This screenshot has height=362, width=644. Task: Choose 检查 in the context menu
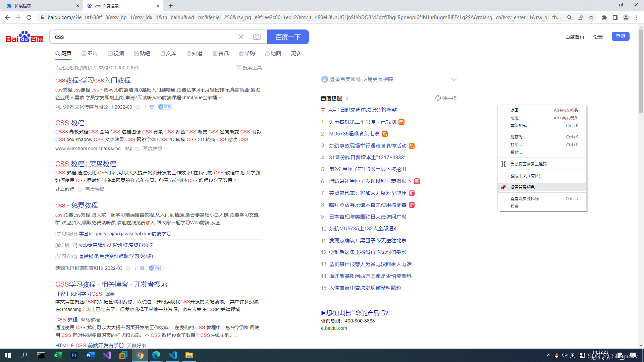pos(542,206)
